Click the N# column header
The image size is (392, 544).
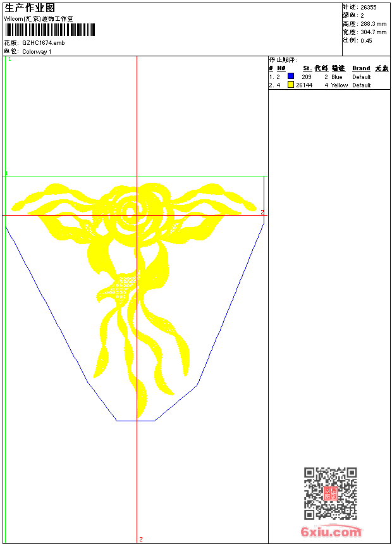[281, 68]
